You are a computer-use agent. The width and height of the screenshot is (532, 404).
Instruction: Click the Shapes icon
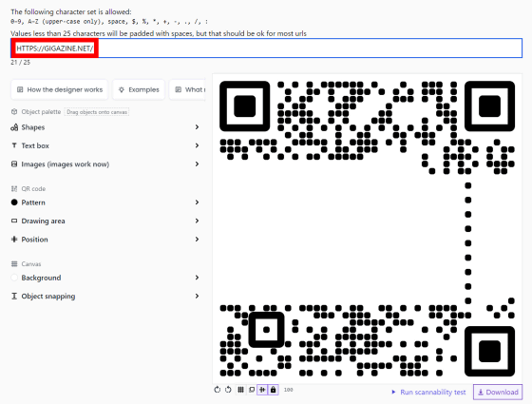14,127
